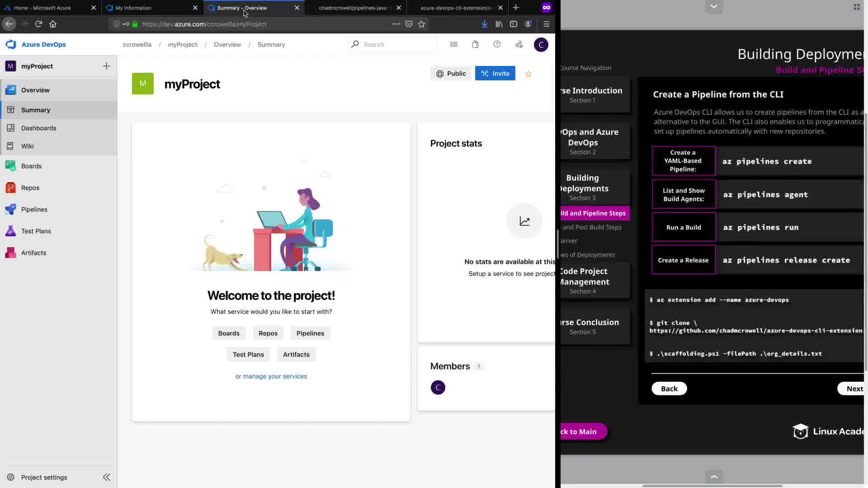Open the Pipelines sidebar icon

[x=11, y=209]
